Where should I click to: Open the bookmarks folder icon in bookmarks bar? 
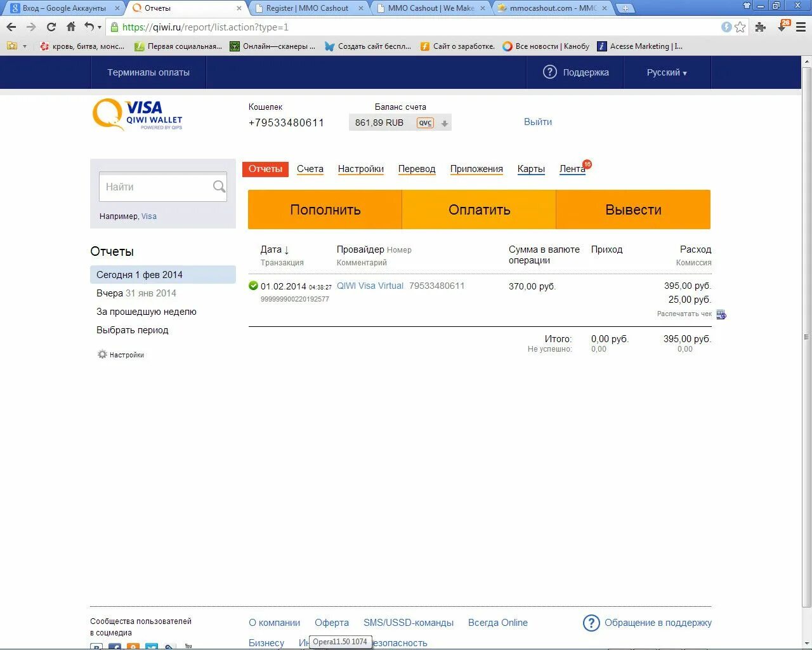click(11, 46)
